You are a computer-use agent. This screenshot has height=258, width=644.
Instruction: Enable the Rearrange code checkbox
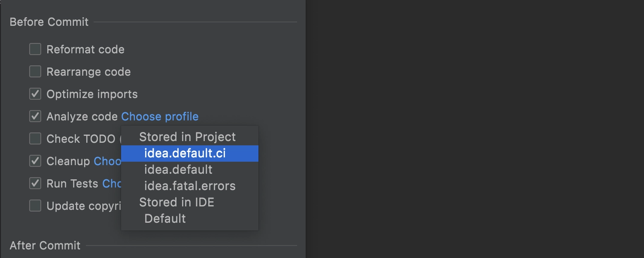[x=35, y=72]
